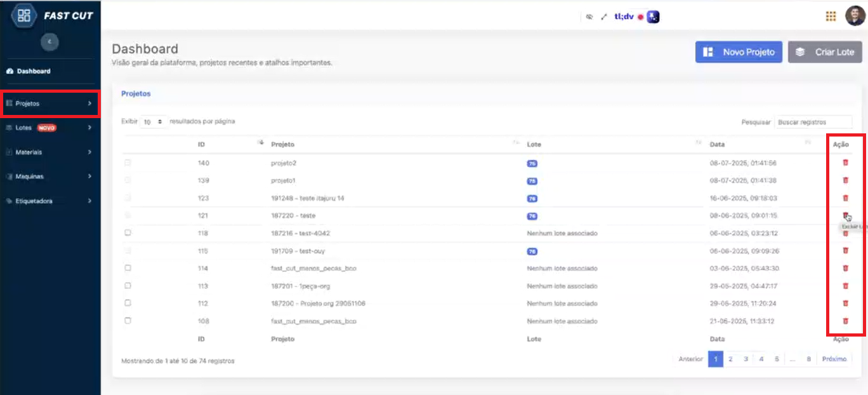Click the delete icon for project 114
Viewport: 868px width, 395px height.
point(845,269)
